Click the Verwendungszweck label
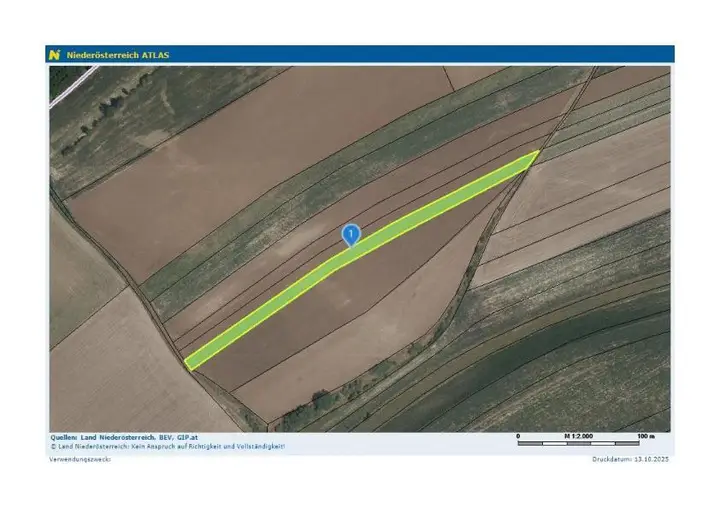This screenshot has height=508, width=720. tap(80, 459)
